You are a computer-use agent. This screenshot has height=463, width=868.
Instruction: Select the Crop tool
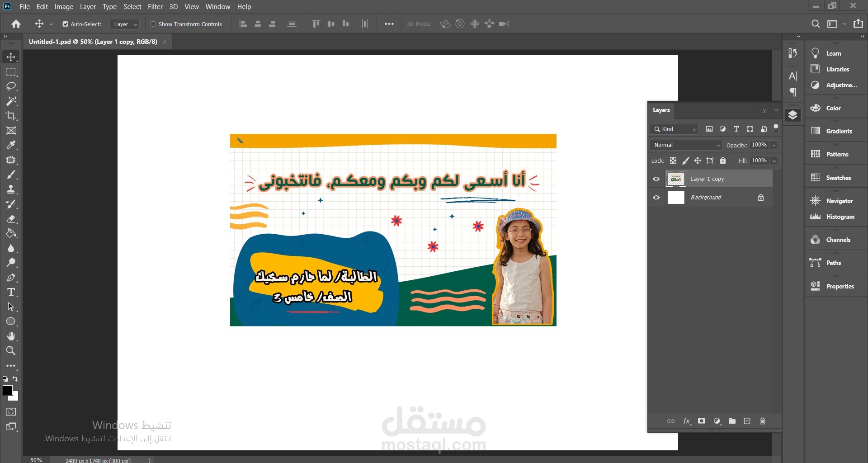[11, 116]
